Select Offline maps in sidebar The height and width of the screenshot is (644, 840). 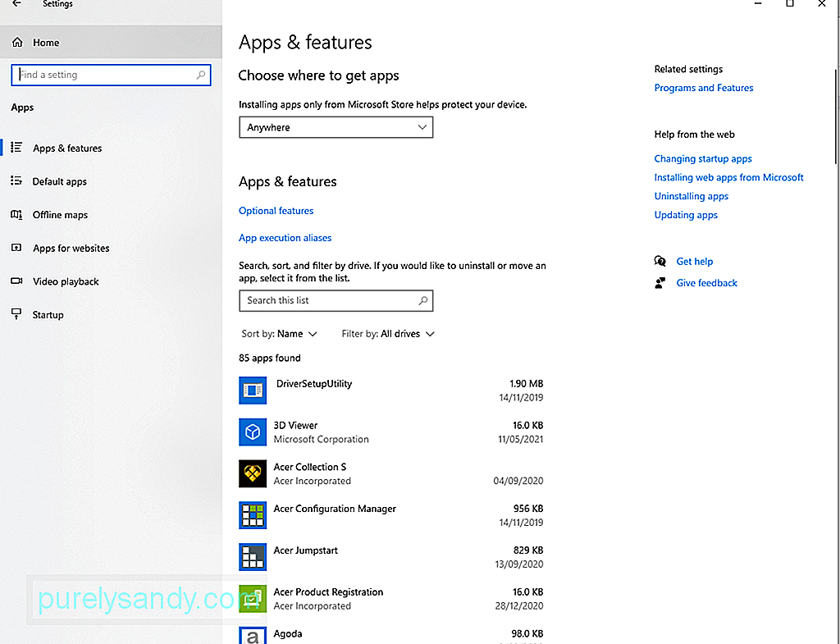click(111, 215)
